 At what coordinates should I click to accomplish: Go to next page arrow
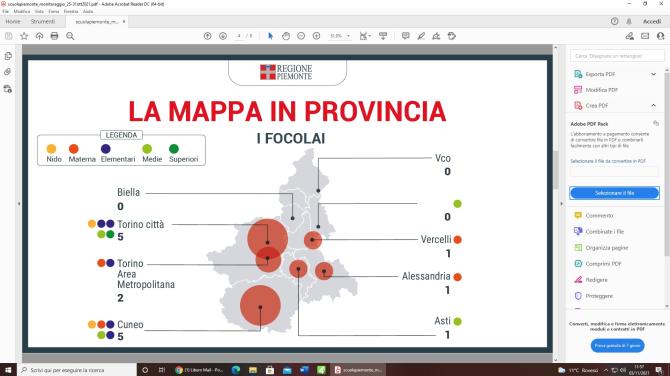coord(223,36)
